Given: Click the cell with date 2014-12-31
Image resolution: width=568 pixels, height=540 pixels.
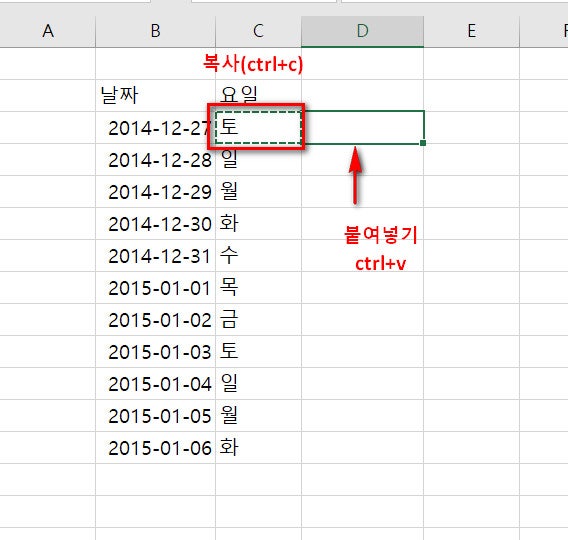Looking at the screenshot, I should (x=155, y=256).
